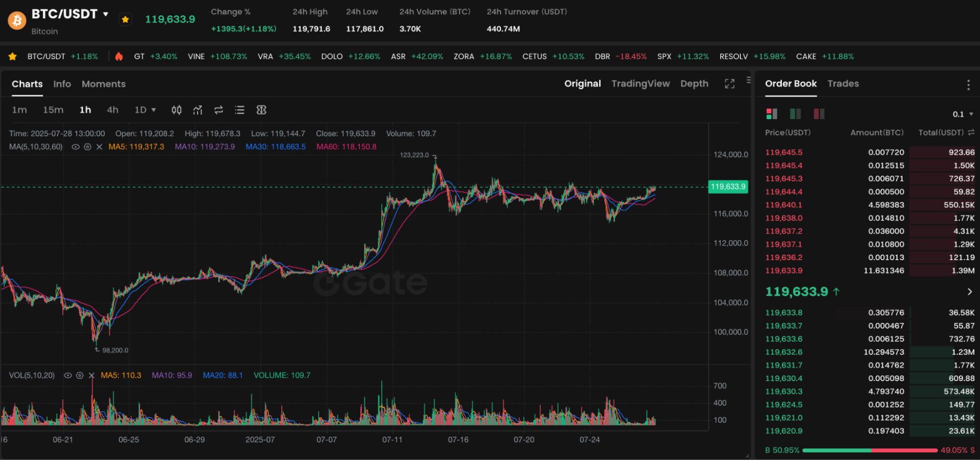Open CETUS +10.53% in ticker bar
Viewport: 980px width, 460px height.
(553, 57)
